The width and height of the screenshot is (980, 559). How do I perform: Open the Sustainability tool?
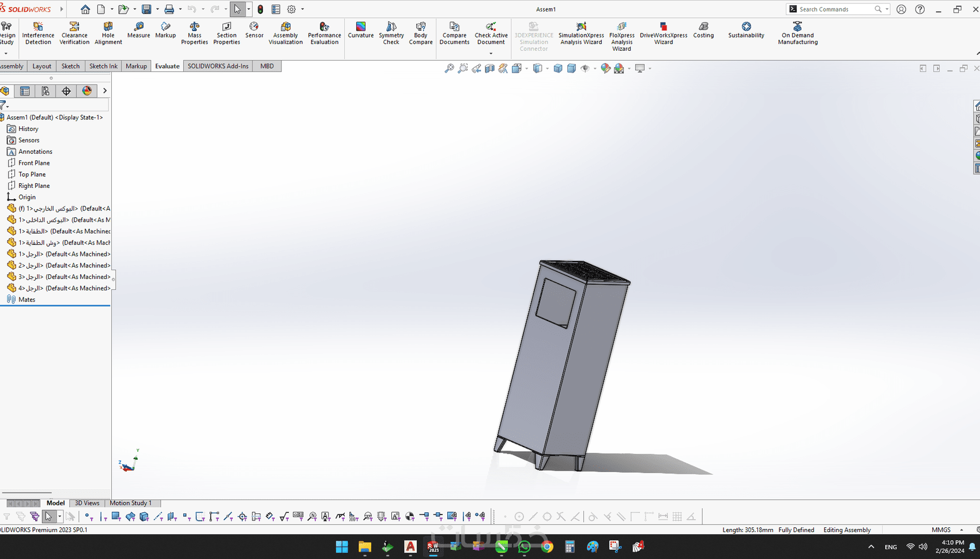coord(746,30)
